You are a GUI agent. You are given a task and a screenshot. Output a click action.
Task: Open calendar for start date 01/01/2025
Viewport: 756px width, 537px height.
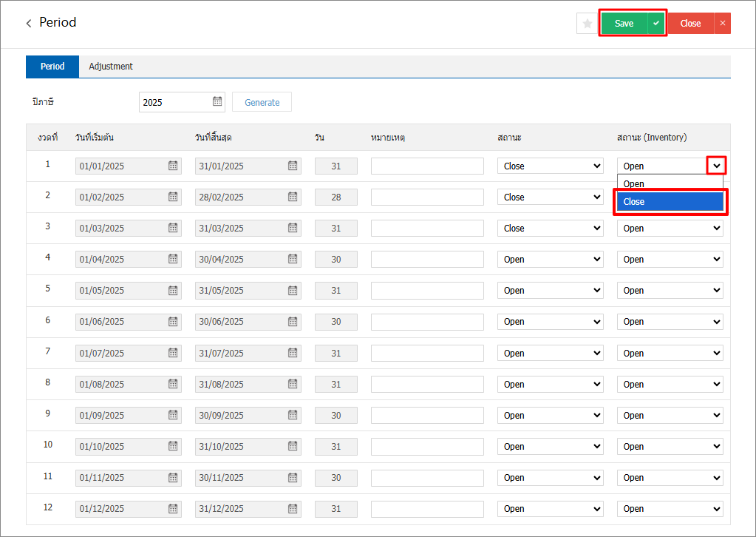[173, 166]
